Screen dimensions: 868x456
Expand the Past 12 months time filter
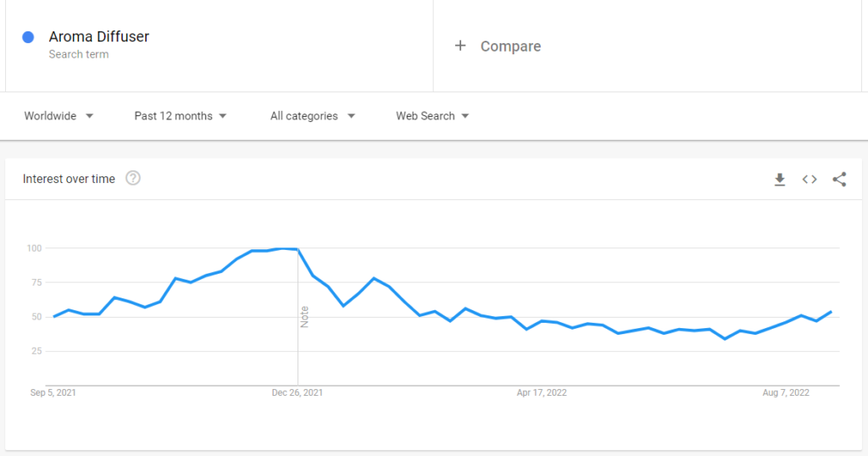tap(181, 115)
